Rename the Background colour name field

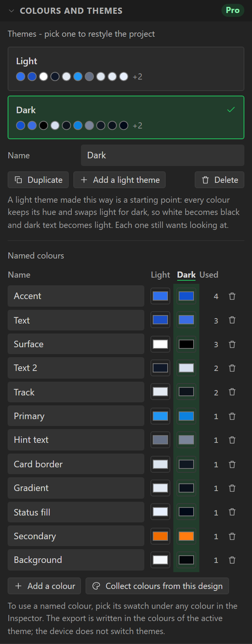pos(76,560)
